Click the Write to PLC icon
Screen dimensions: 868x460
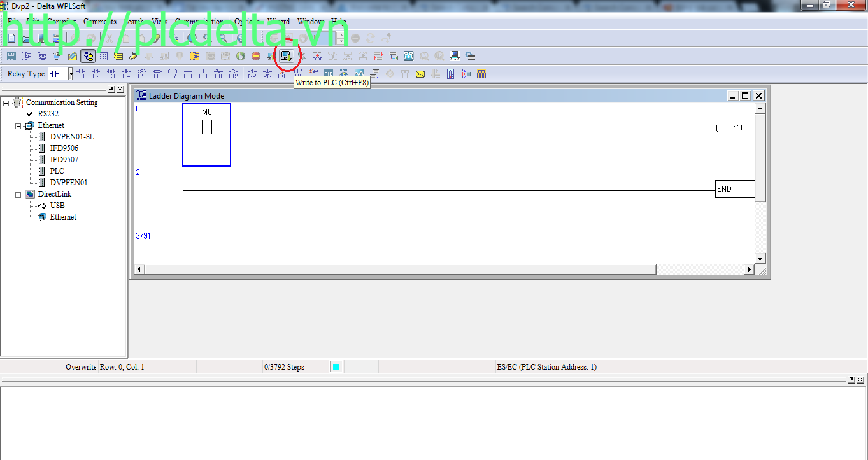[287, 56]
